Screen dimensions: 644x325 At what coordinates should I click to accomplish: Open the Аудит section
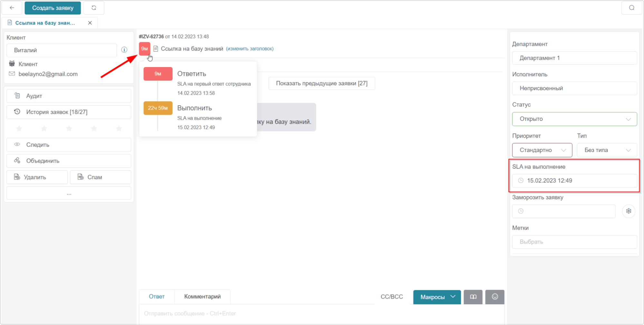coord(69,96)
